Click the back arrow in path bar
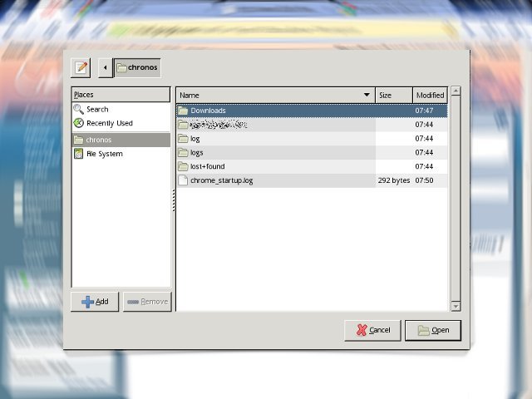532x399 pixels. click(x=106, y=67)
